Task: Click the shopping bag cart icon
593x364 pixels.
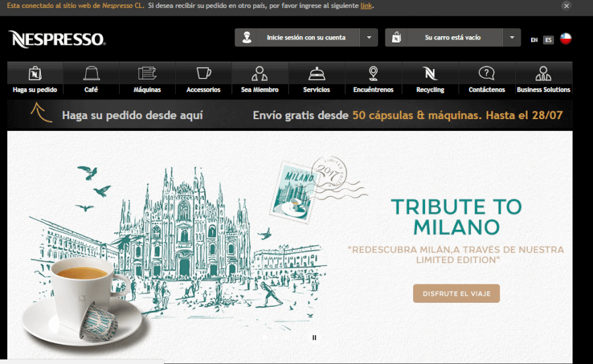Action: (x=397, y=38)
